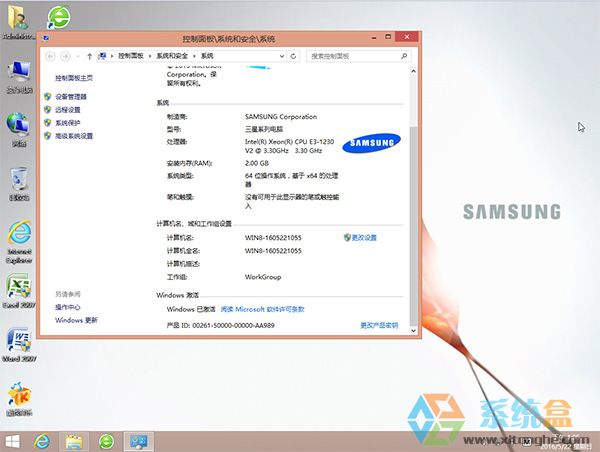Open File Explorer in the taskbar
The image size is (600, 452).
(73, 442)
